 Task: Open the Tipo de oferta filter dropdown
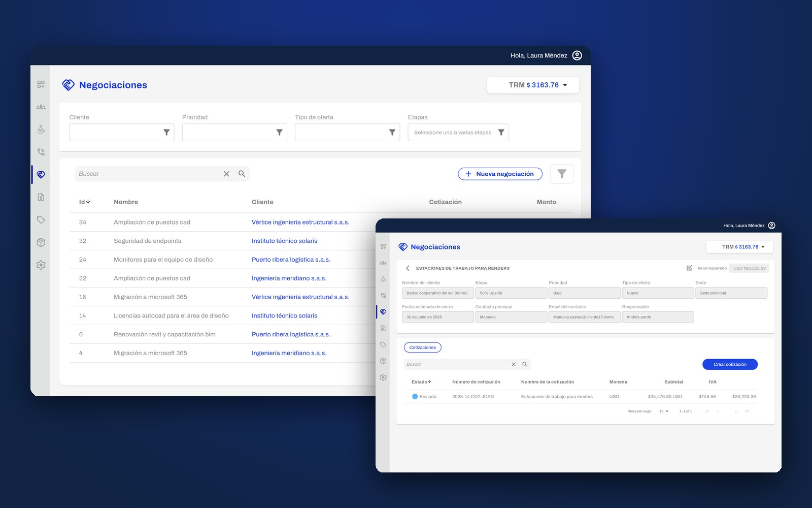pos(347,132)
